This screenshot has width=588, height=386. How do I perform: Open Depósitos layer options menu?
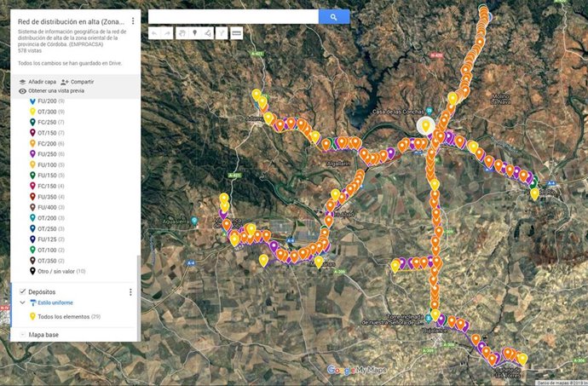(130, 292)
